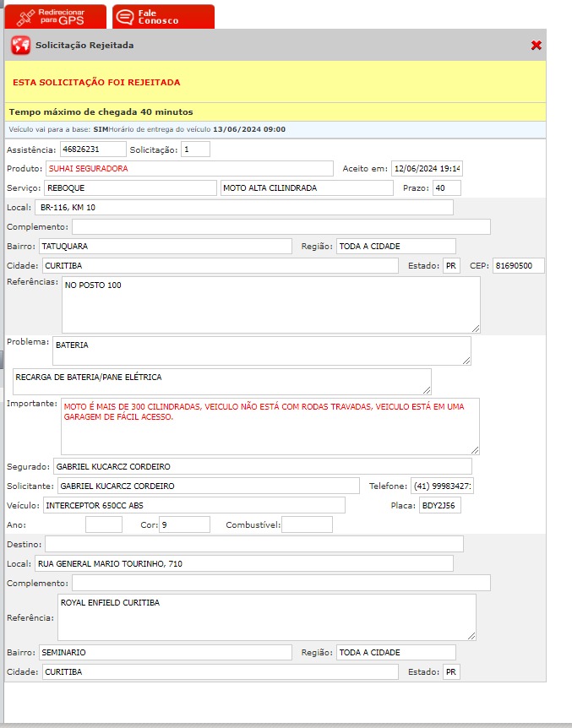This screenshot has width=572, height=728.
Task: Click the Solicitação number field
Action: [x=195, y=149]
